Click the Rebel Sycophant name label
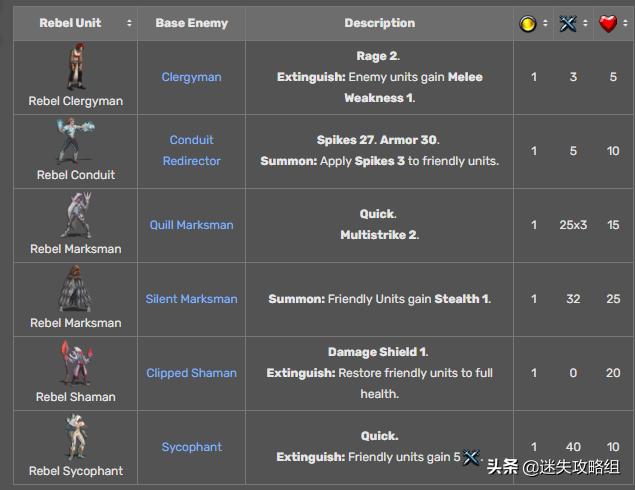This screenshot has height=490, width=635. tap(76, 471)
